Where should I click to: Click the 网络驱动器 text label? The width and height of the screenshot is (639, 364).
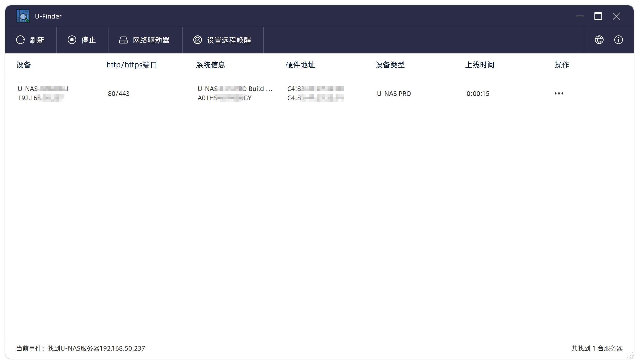click(151, 40)
